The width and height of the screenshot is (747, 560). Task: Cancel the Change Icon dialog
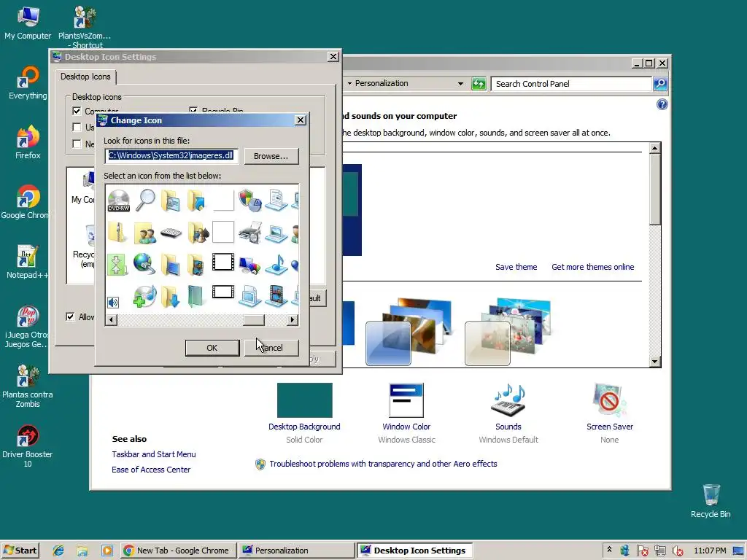click(271, 348)
